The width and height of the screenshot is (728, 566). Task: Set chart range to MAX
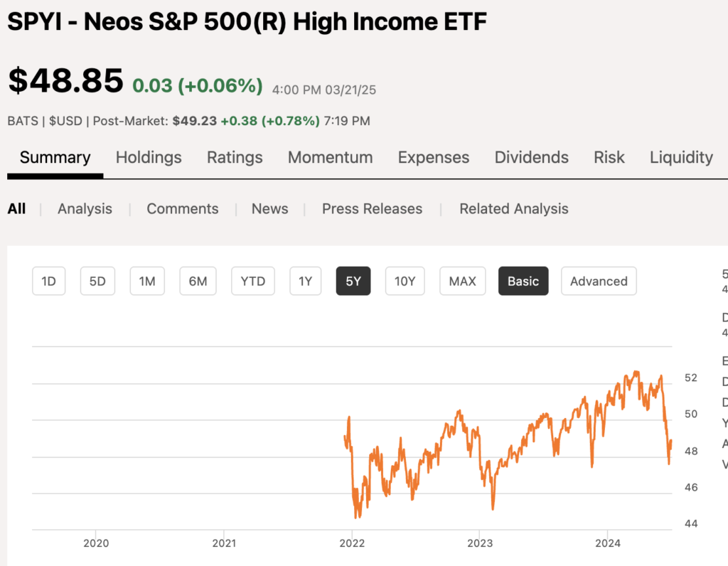(462, 281)
